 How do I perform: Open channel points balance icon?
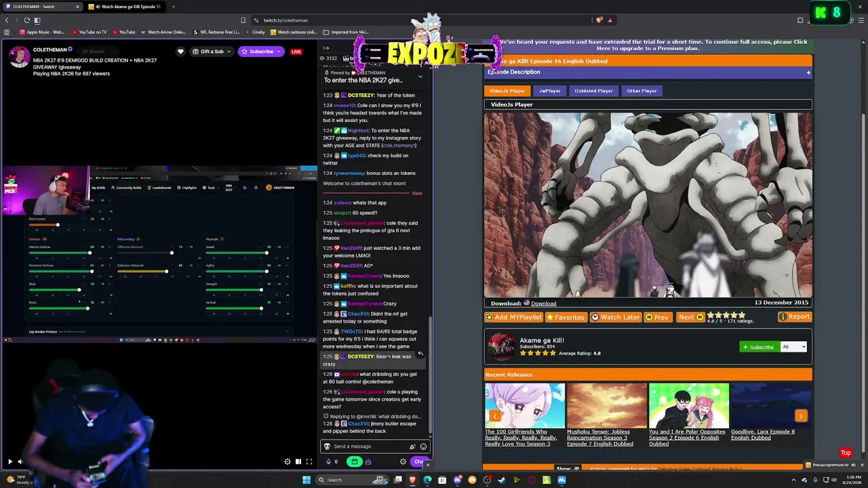[x=332, y=462]
